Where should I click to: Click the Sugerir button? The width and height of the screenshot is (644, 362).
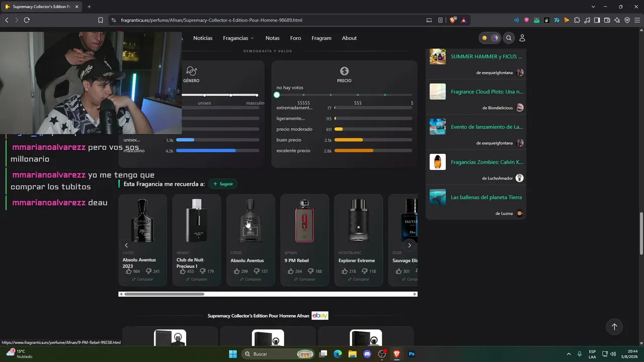(223, 184)
